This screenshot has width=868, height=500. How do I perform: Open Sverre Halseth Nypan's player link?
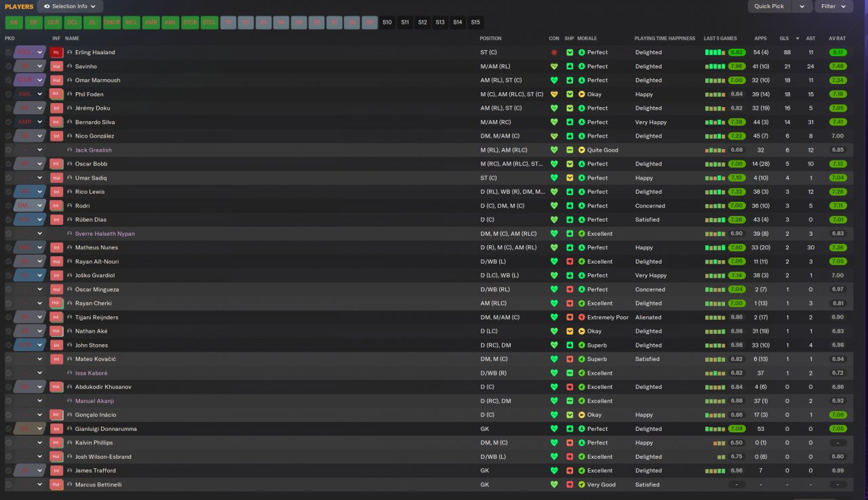pos(105,234)
